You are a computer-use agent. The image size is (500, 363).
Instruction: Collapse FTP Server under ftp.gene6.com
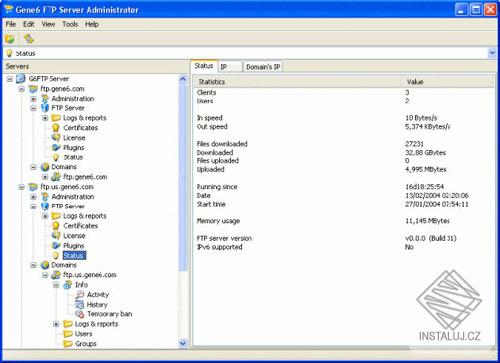(x=33, y=108)
